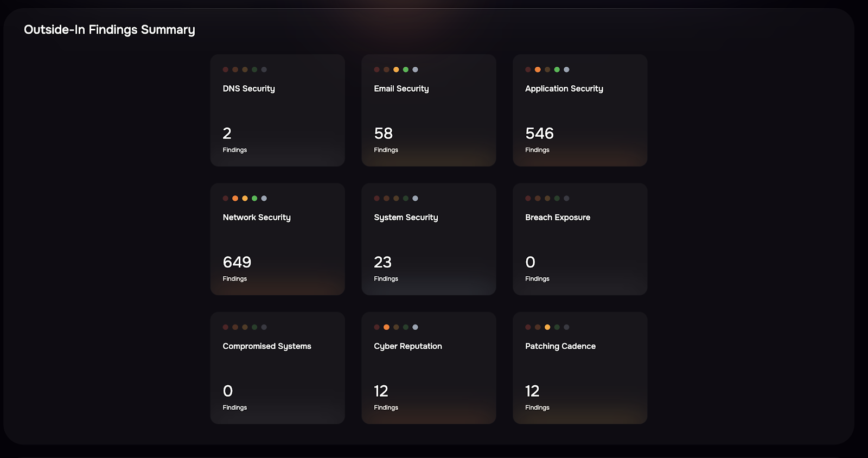Click the 12 count under Patching Cadence

coord(532,391)
